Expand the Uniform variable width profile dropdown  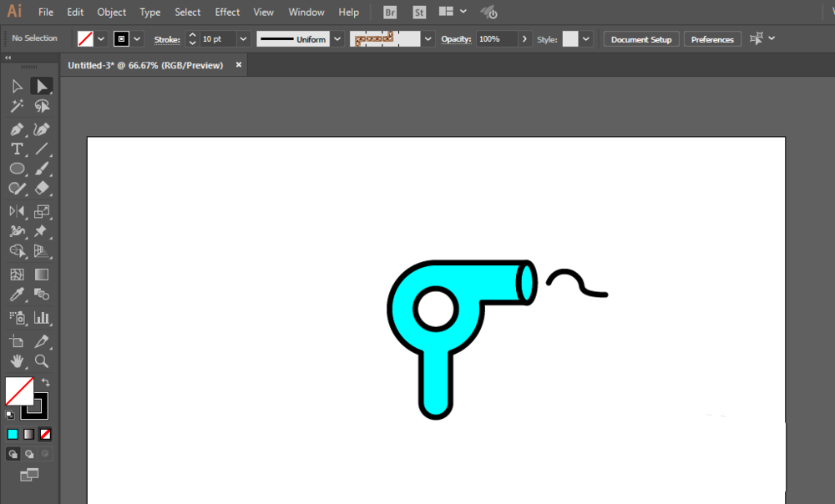tap(337, 39)
